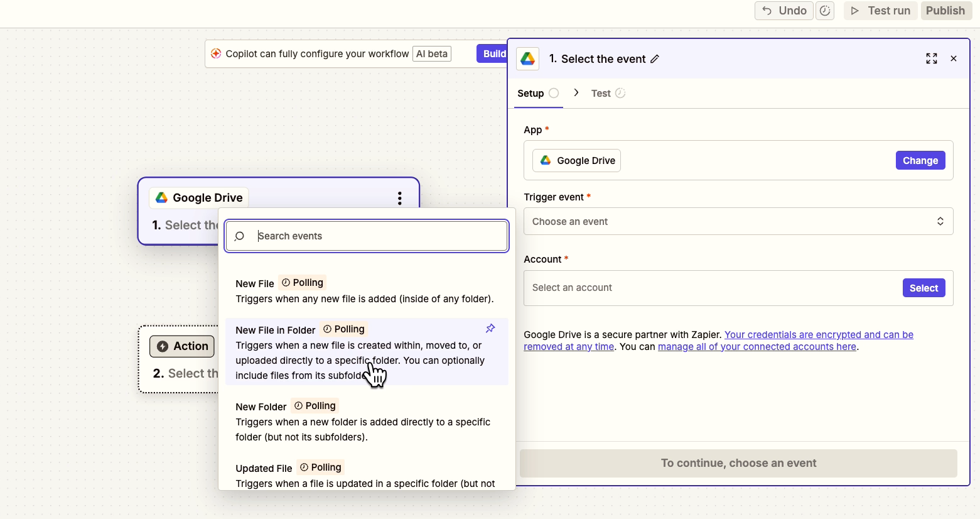Image resolution: width=980 pixels, height=519 pixels.
Task: Click the Trigger event dropdown arrows
Action: (x=940, y=221)
